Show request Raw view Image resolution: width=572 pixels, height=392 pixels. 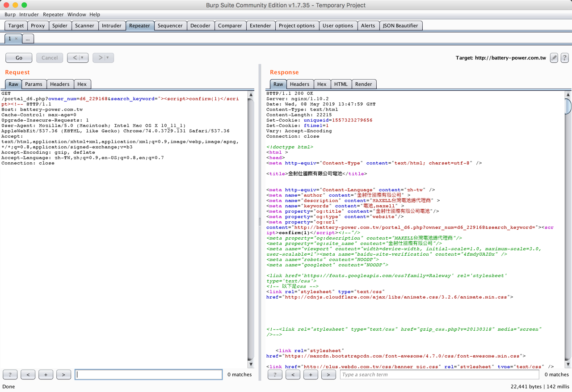click(13, 84)
